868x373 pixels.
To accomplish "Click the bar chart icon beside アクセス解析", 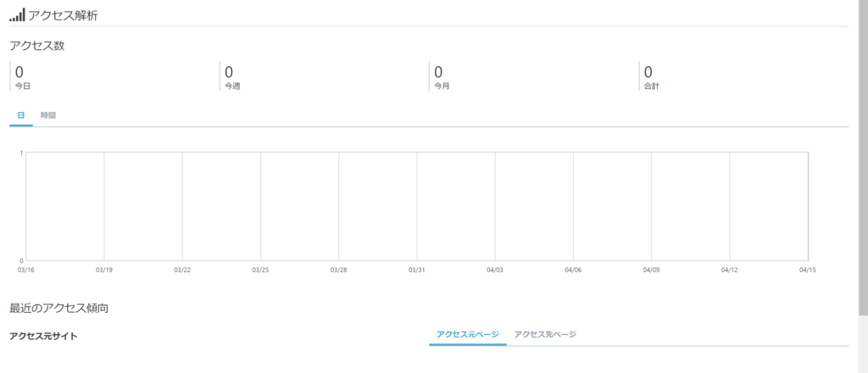I will coord(17,15).
